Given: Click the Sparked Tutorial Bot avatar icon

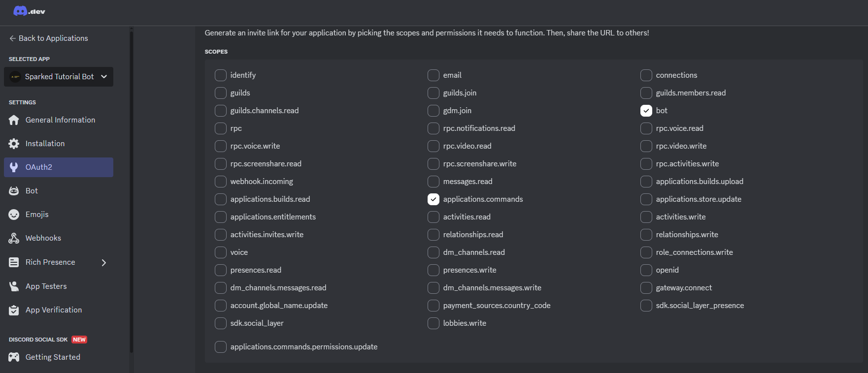Looking at the screenshot, I should (15, 77).
